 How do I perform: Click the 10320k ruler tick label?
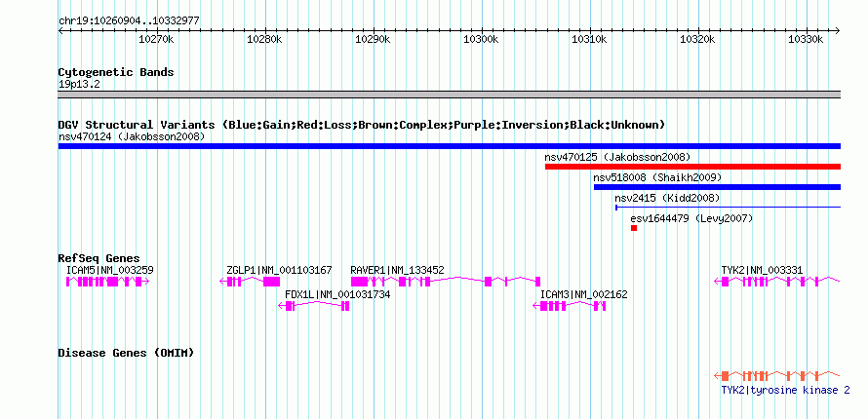(x=698, y=39)
